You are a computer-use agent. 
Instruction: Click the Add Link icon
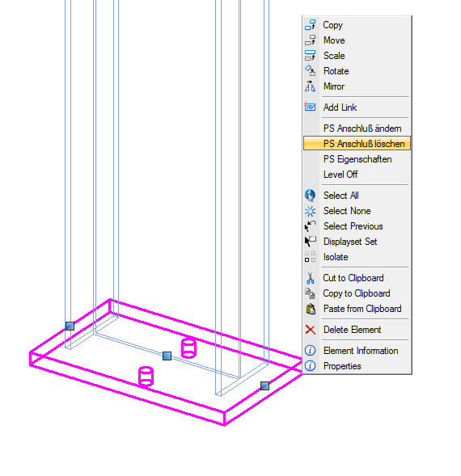click(x=311, y=107)
